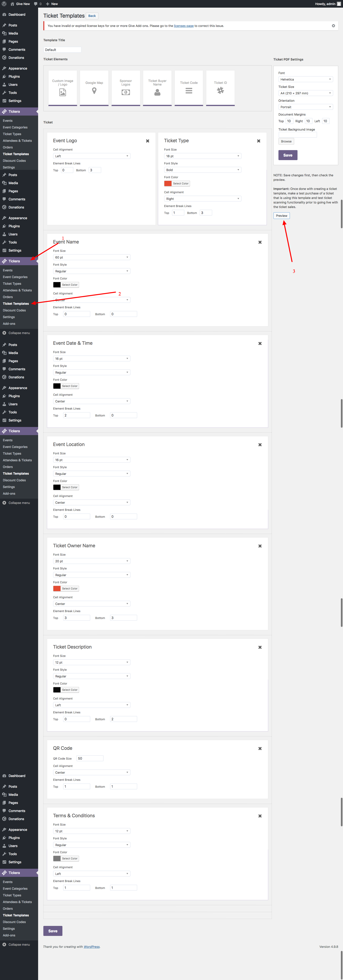Image resolution: width=343 pixels, height=980 pixels.
Task: Click the Document Margins Top field
Action: (x=289, y=121)
